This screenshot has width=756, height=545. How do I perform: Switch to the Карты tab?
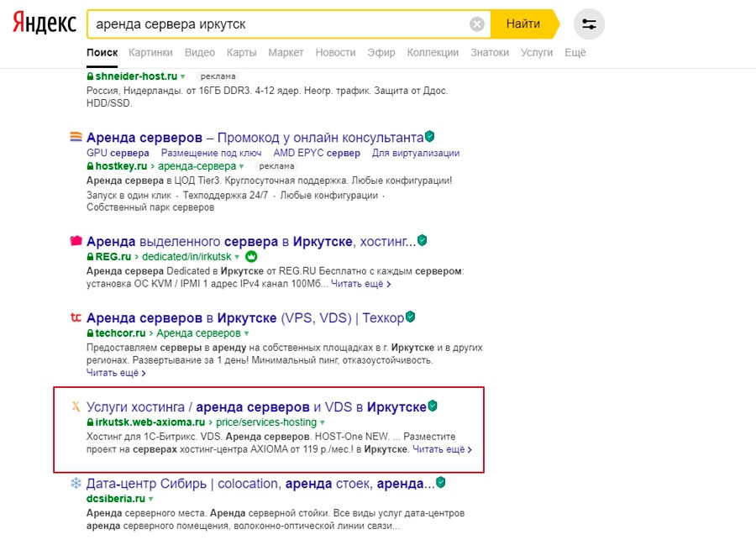[x=242, y=53]
